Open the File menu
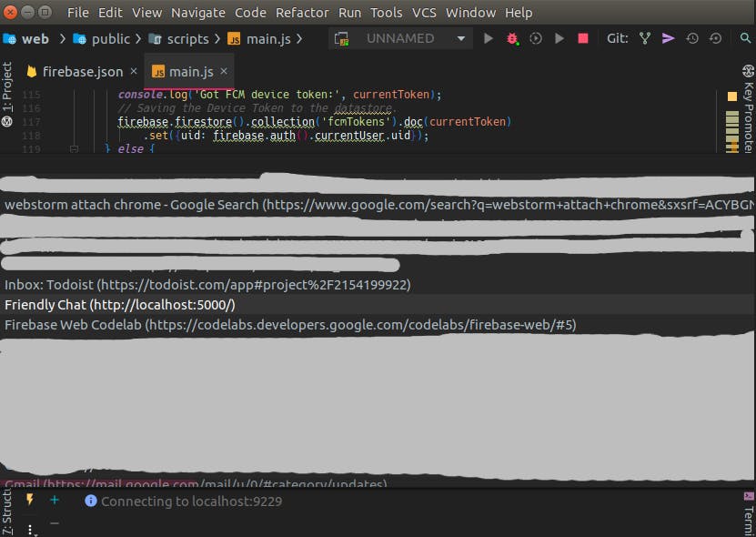The width and height of the screenshot is (756, 537). point(77,13)
